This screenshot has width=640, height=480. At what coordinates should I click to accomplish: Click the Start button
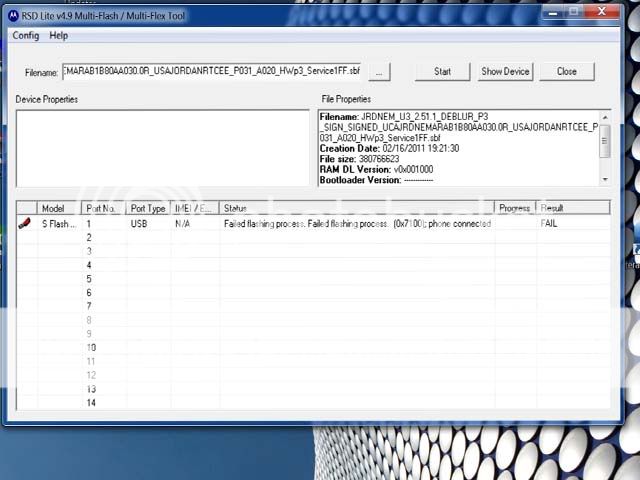443,72
